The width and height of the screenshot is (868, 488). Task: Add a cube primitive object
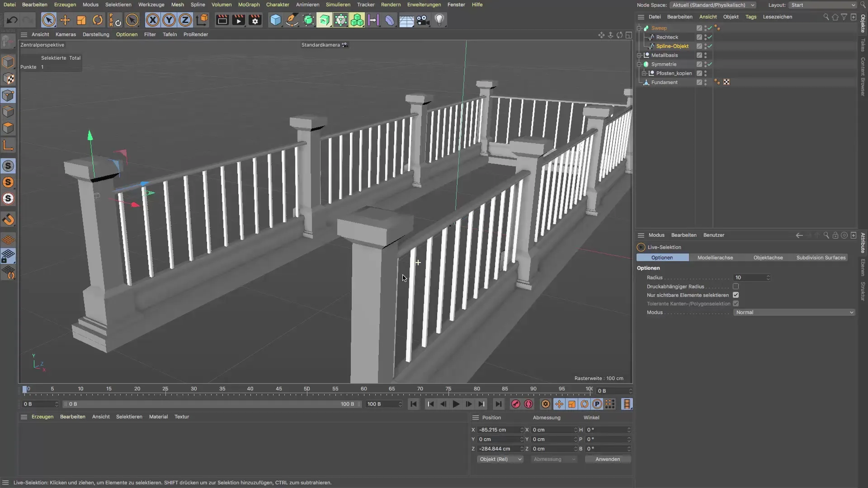coord(275,20)
